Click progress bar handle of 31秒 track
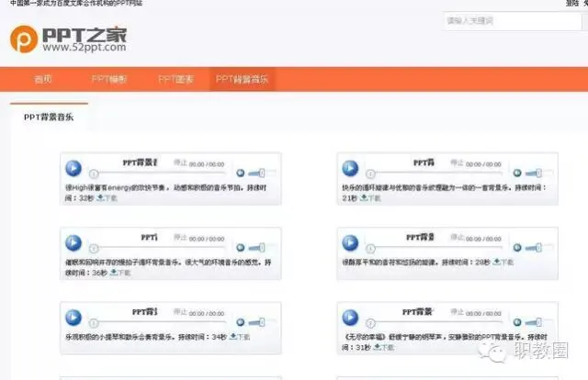Screen dimensions: 588x380 click(x=370, y=323)
